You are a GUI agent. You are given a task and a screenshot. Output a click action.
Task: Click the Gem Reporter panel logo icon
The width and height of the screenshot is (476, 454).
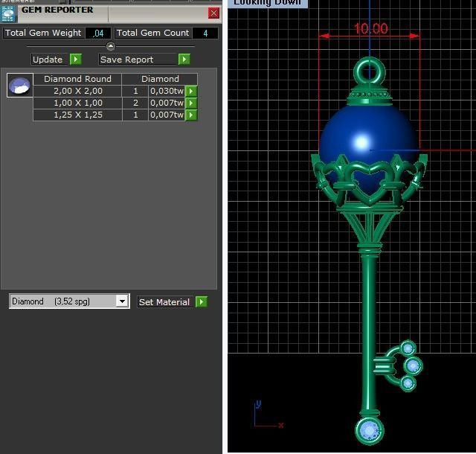pyautogui.click(x=9, y=13)
